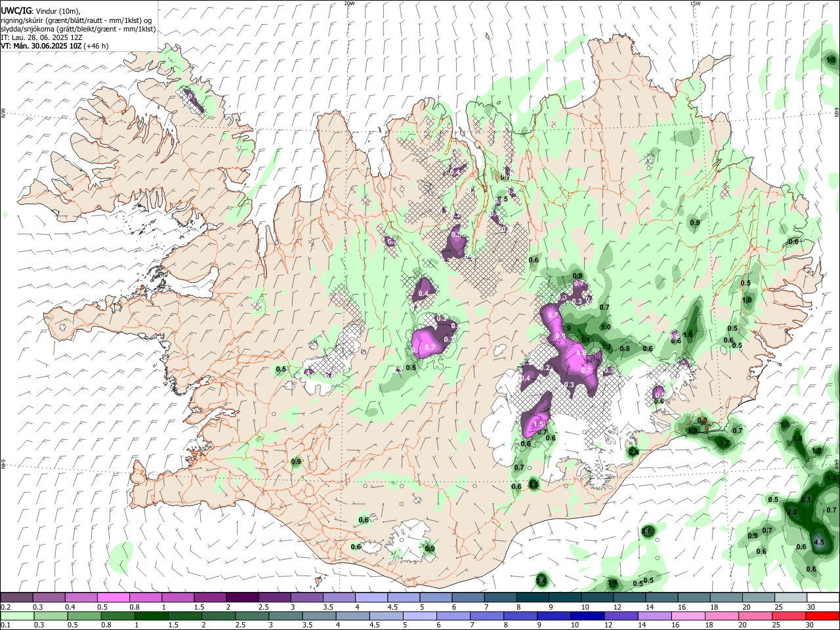
Task: Click the '(+46 h)' forecast offset text
Action: [96, 46]
